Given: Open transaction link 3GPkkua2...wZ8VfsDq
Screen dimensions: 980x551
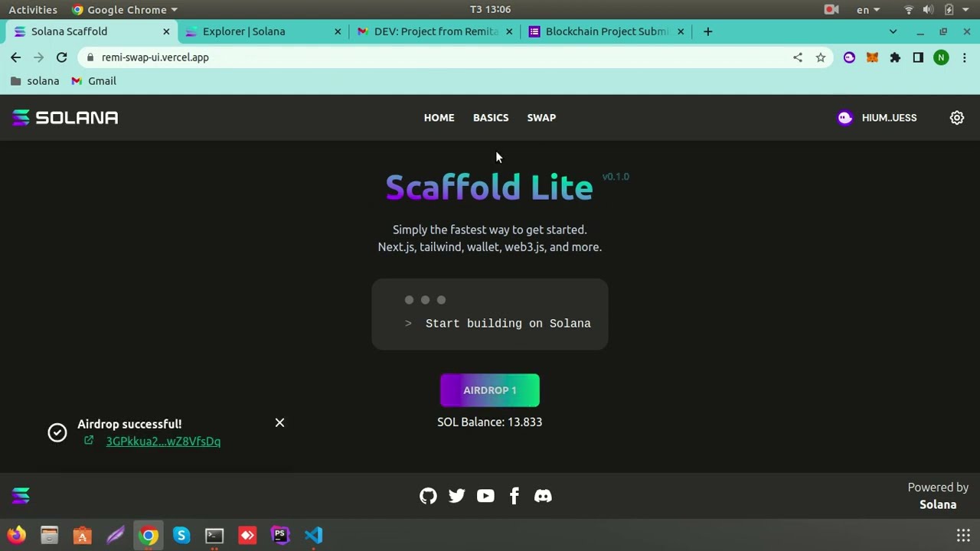Looking at the screenshot, I should 163,442.
